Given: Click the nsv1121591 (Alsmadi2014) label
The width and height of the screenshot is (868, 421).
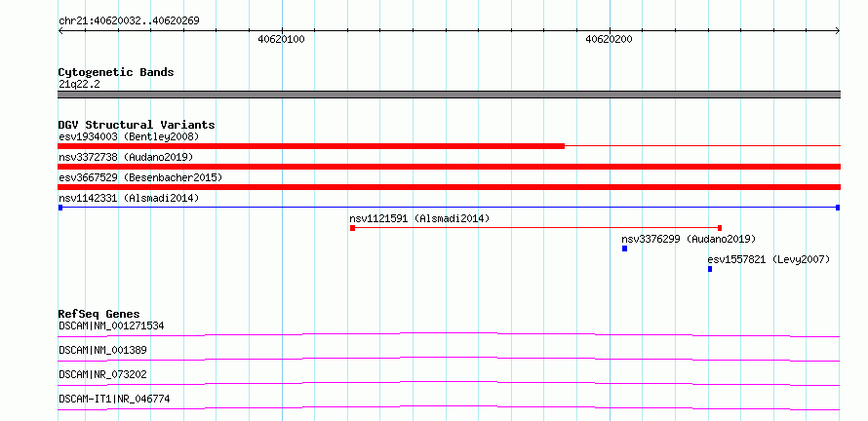Looking at the screenshot, I should pos(419,218).
